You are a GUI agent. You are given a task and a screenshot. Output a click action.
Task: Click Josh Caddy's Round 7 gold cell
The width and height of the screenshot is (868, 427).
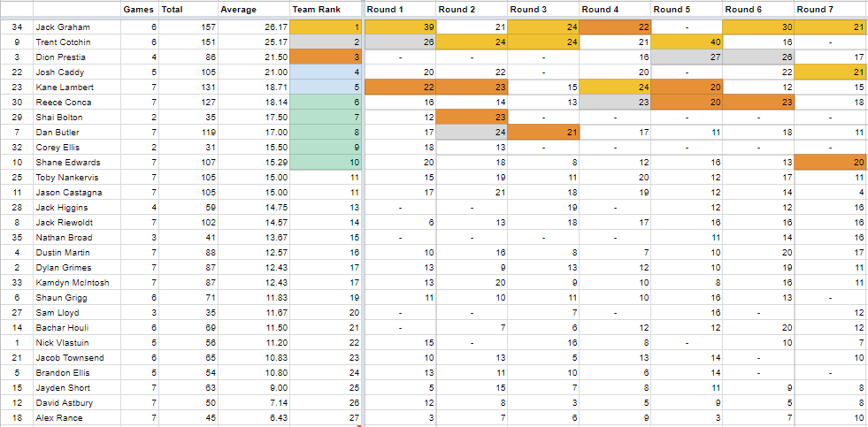click(x=830, y=72)
